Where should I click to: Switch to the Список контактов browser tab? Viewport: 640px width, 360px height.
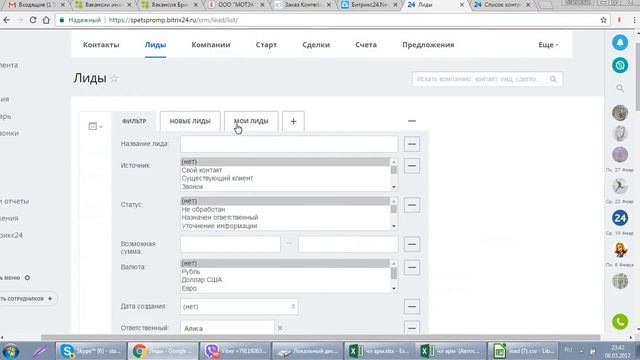pos(502,5)
